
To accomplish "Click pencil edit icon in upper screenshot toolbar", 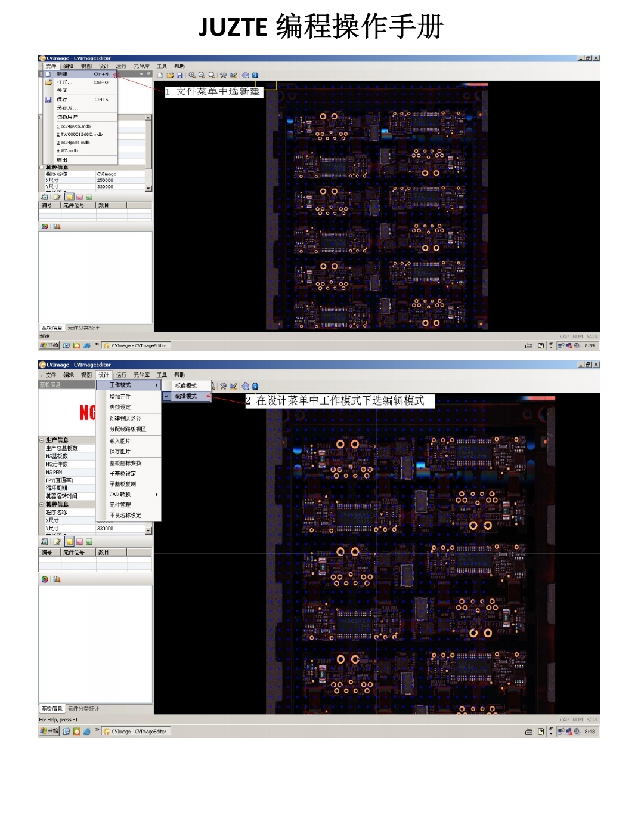I will [233, 76].
